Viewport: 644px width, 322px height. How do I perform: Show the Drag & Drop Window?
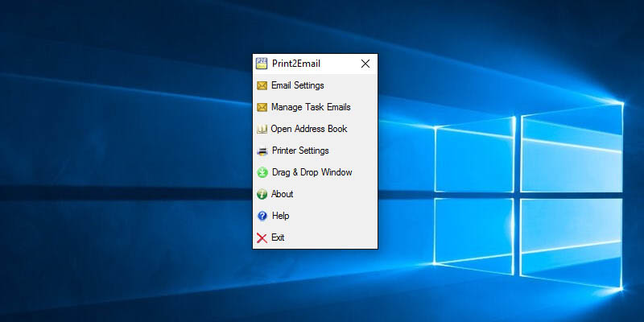pos(312,172)
